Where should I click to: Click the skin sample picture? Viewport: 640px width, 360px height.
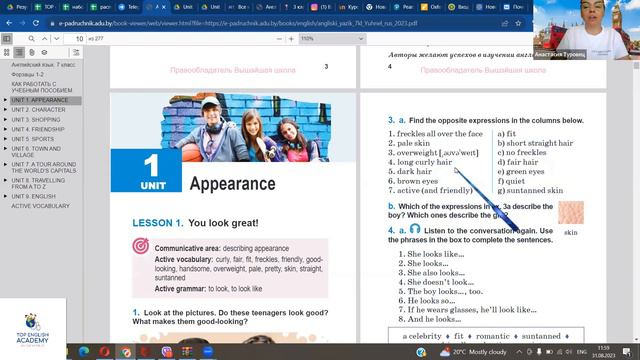click(571, 212)
